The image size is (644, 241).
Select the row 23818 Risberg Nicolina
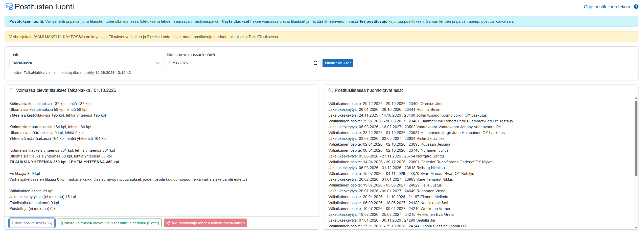pos(386,168)
